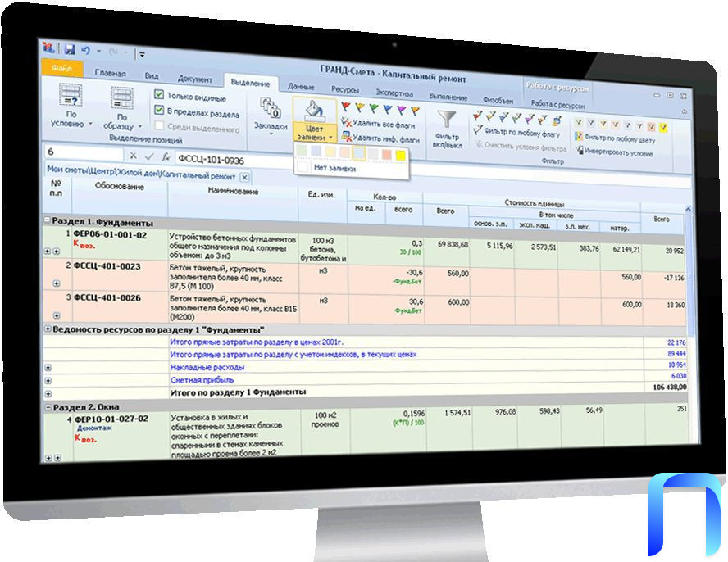Image resolution: width=728 pixels, height=562 pixels.
Task: Close the Капитальный ремонт document tab
Action: [x=244, y=177]
